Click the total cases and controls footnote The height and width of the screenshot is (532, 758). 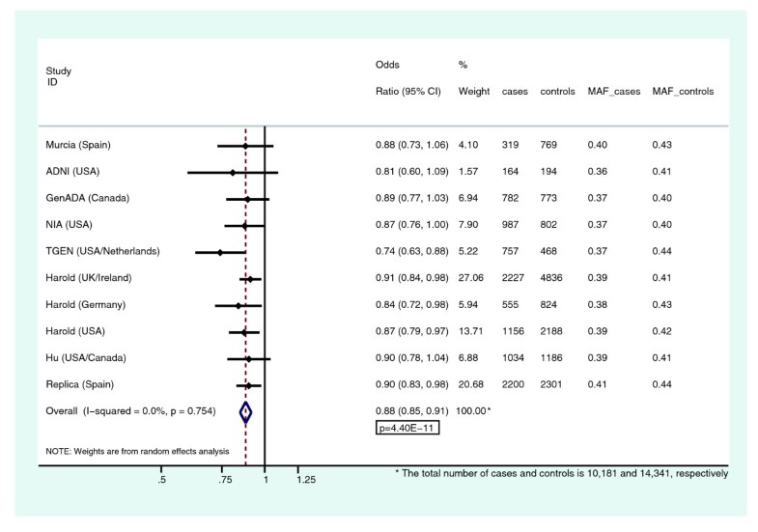[562, 473]
